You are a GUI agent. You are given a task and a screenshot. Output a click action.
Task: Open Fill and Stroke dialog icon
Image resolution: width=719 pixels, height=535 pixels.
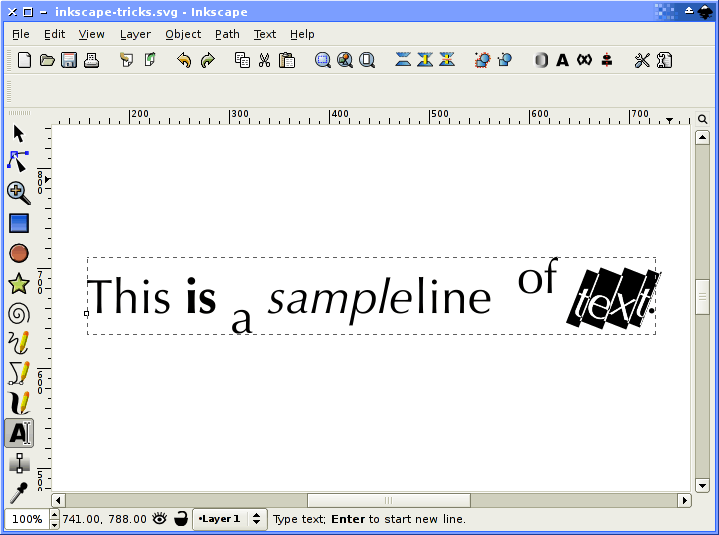pyautogui.click(x=541, y=60)
